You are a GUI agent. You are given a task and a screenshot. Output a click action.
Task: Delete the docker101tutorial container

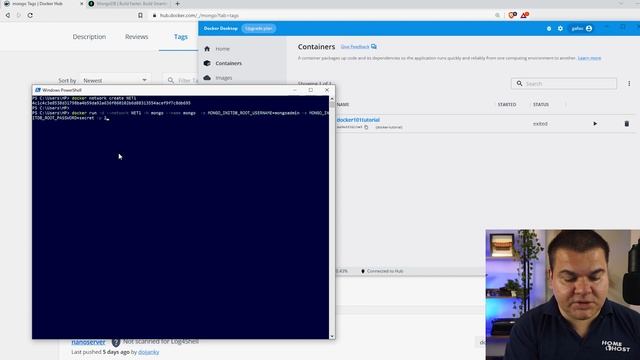(x=627, y=124)
